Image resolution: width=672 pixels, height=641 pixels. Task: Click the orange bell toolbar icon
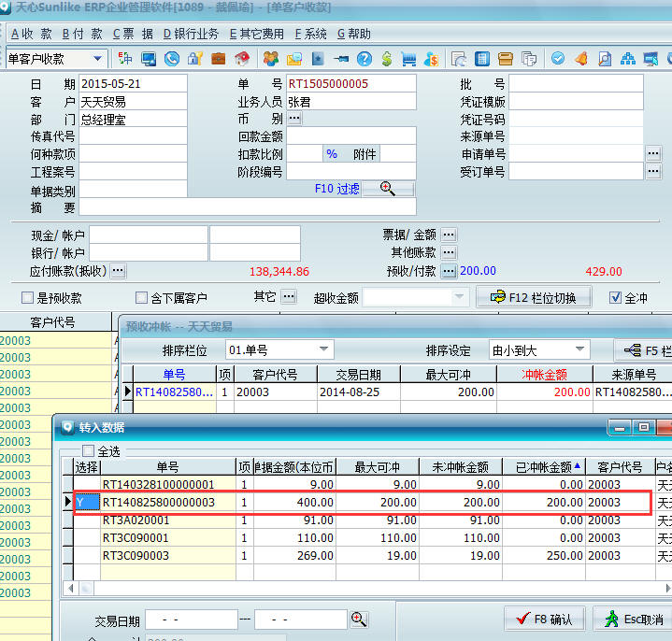tap(581, 59)
